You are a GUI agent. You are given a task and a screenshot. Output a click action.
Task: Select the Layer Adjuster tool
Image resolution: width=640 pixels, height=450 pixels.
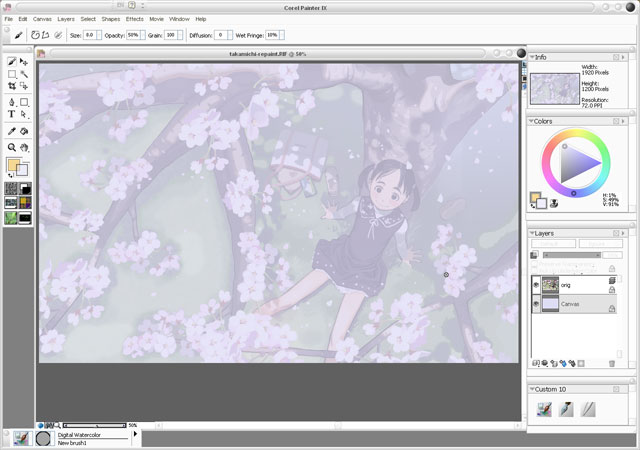click(x=24, y=62)
